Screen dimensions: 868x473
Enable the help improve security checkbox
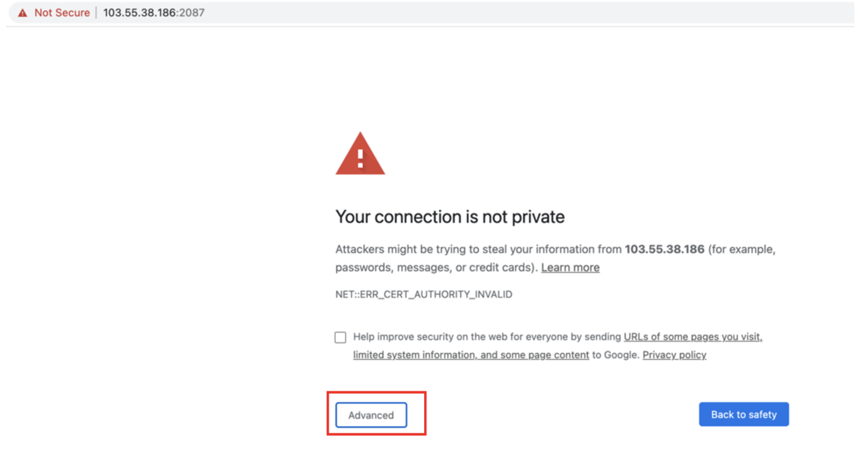tap(340, 336)
